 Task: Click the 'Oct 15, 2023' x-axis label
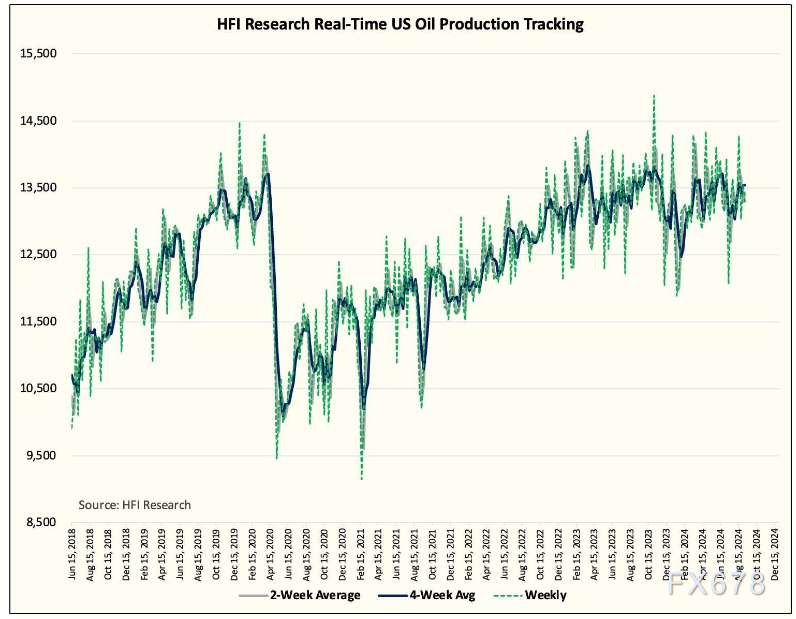coord(648,555)
